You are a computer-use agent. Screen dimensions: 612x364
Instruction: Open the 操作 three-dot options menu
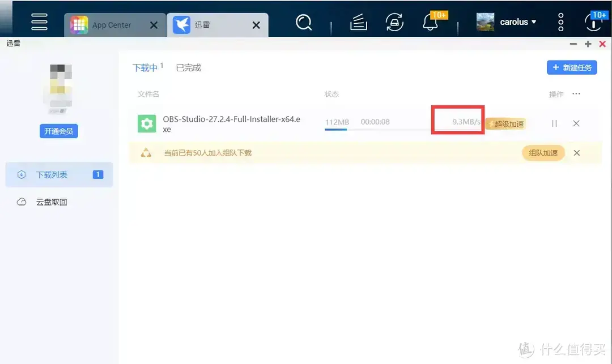click(x=576, y=94)
